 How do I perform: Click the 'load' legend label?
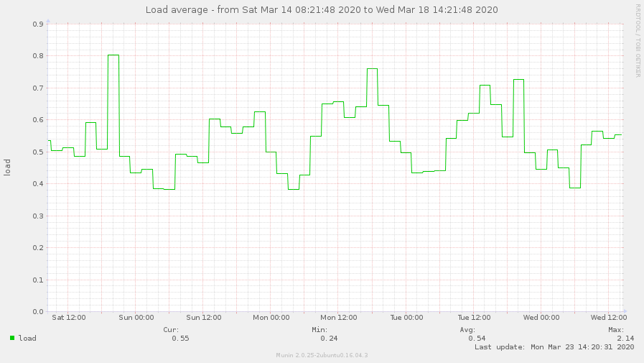pyautogui.click(x=27, y=339)
